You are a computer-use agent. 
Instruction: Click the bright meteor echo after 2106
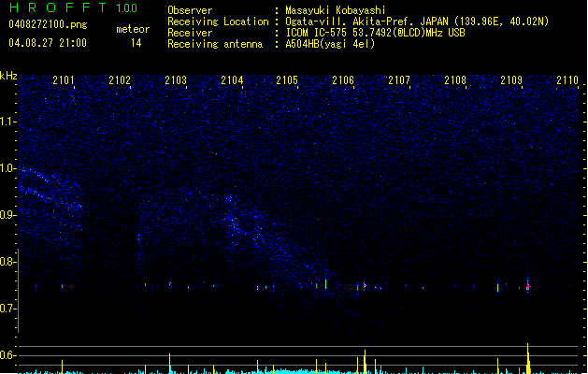[x=365, y=286]
